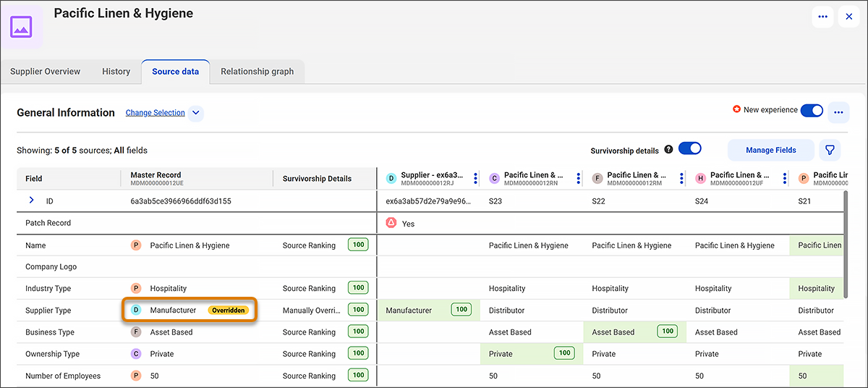
Task: Open the top-right more options menu
Action: pyautogui.click(x=822, y=17)
